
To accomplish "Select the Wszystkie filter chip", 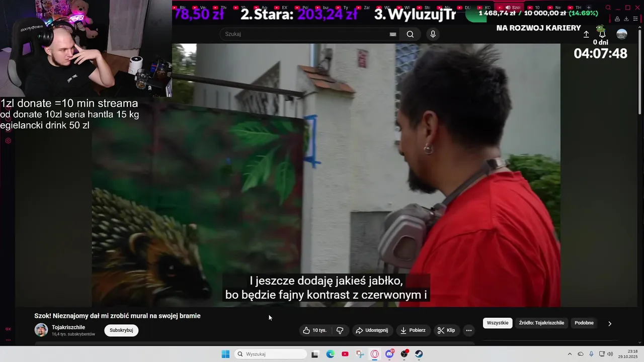I will click(x=498, y=323).
